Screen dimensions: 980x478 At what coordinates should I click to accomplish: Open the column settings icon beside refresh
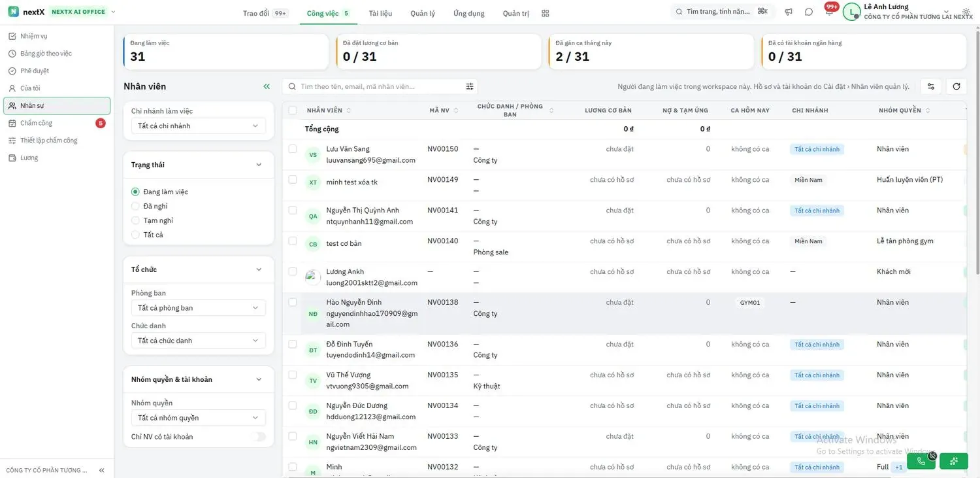coord(931,86)
